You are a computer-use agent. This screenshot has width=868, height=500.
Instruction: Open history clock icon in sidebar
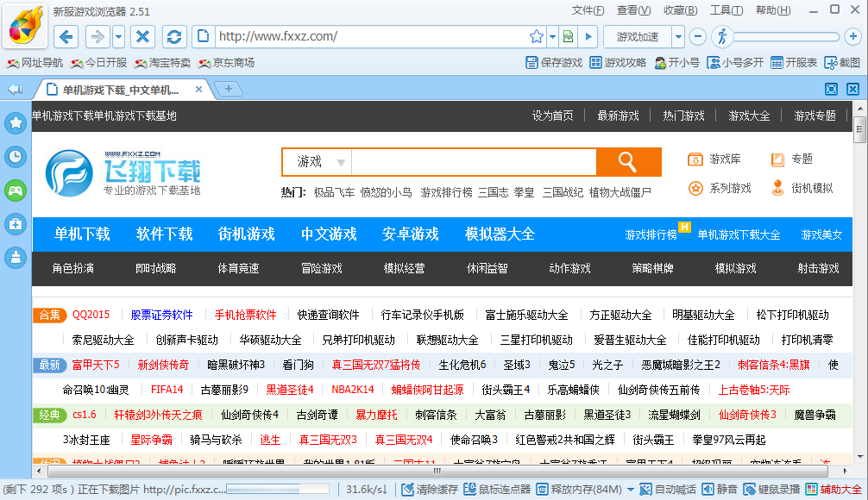[16, 156]
